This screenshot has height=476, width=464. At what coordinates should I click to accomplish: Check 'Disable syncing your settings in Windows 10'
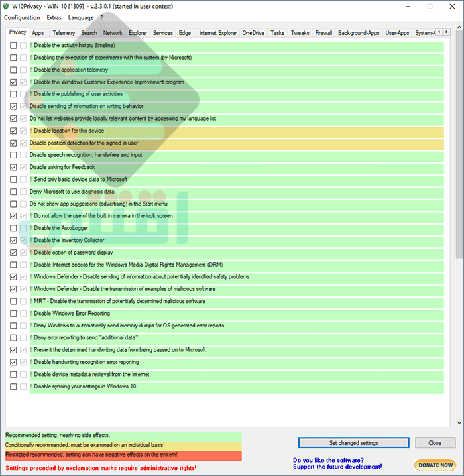pyautogui.click(x=13, y=387)
